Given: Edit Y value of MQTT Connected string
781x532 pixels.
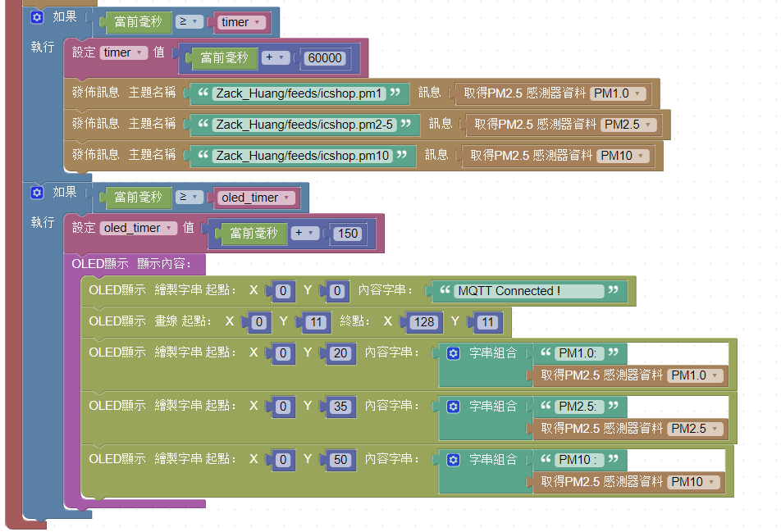Looking at the screenshot, I should point(337,291).
